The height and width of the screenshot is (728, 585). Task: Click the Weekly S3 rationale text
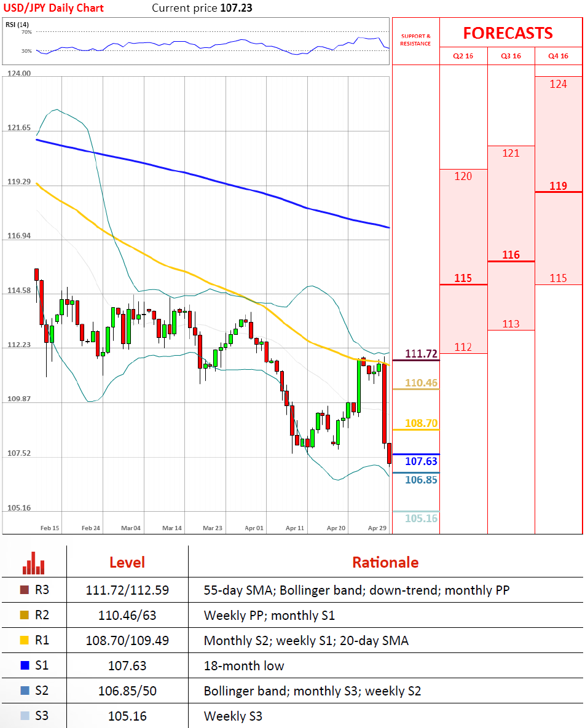point(233,716)
